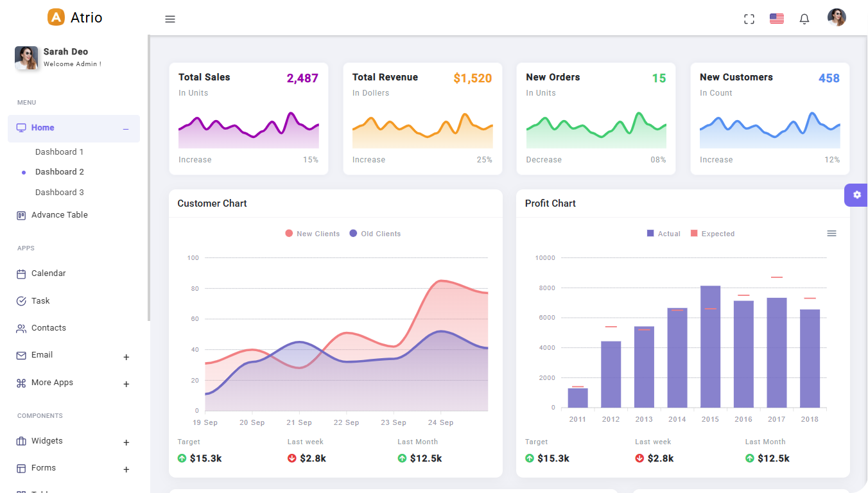868x493 pixels.
Task: Open the Task app link
Action: [40, 301]
